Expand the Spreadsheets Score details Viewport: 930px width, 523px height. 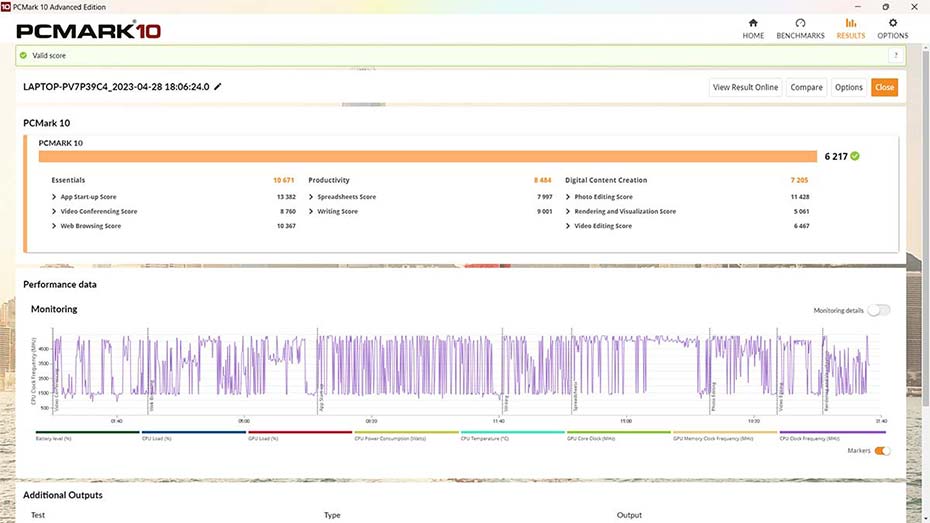pyautogui.click(x=311, y=197)
